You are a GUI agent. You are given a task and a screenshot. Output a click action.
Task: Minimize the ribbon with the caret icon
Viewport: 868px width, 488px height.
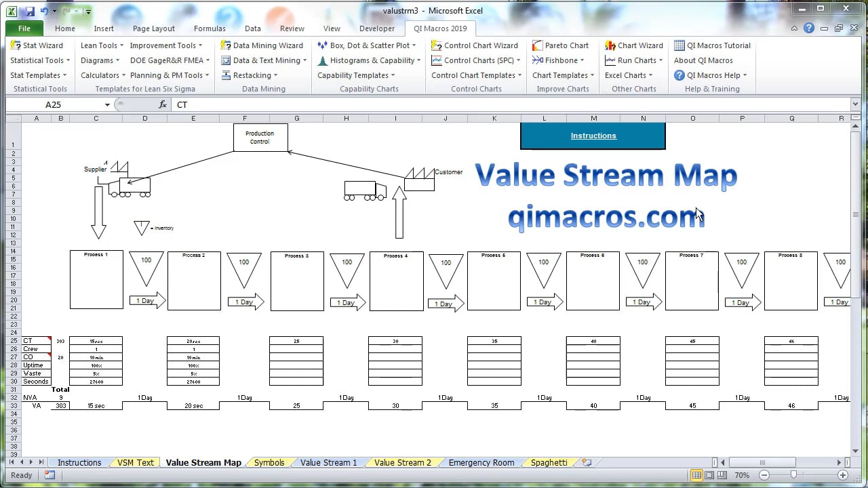pyautogui.click(x=795, y=28)
